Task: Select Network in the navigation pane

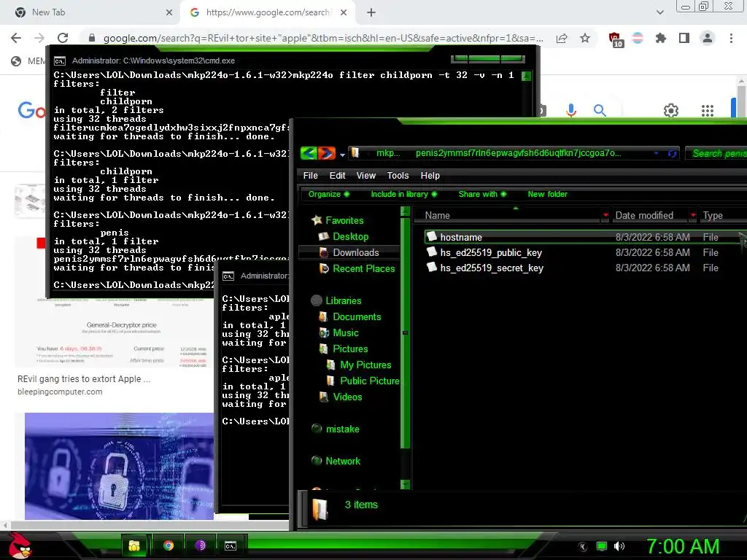Action: 343,461
